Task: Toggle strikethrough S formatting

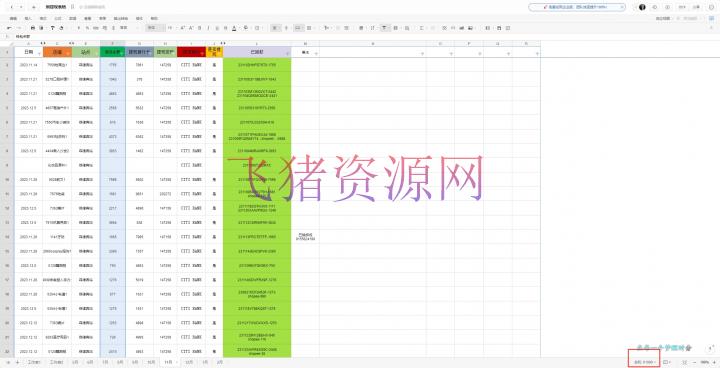Action: (225, 28)
